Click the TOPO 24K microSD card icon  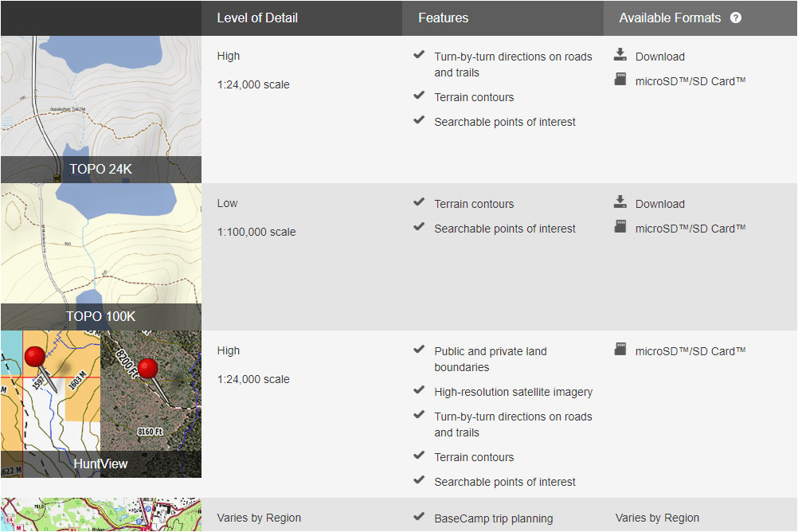620,80
